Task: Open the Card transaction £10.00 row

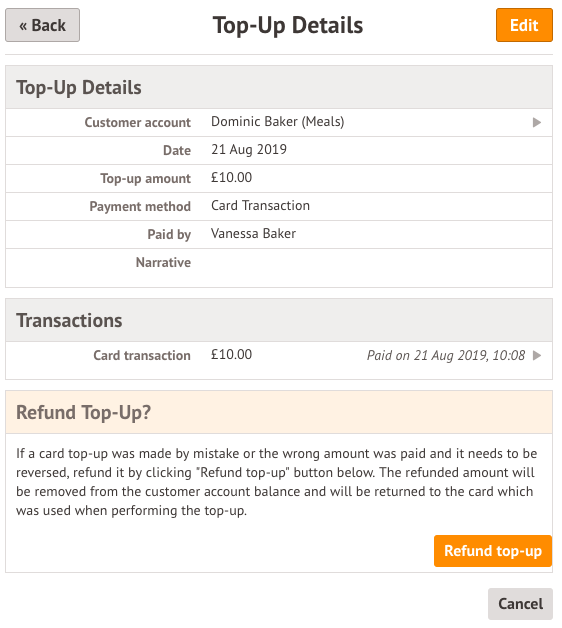Action: click(279, 356)
